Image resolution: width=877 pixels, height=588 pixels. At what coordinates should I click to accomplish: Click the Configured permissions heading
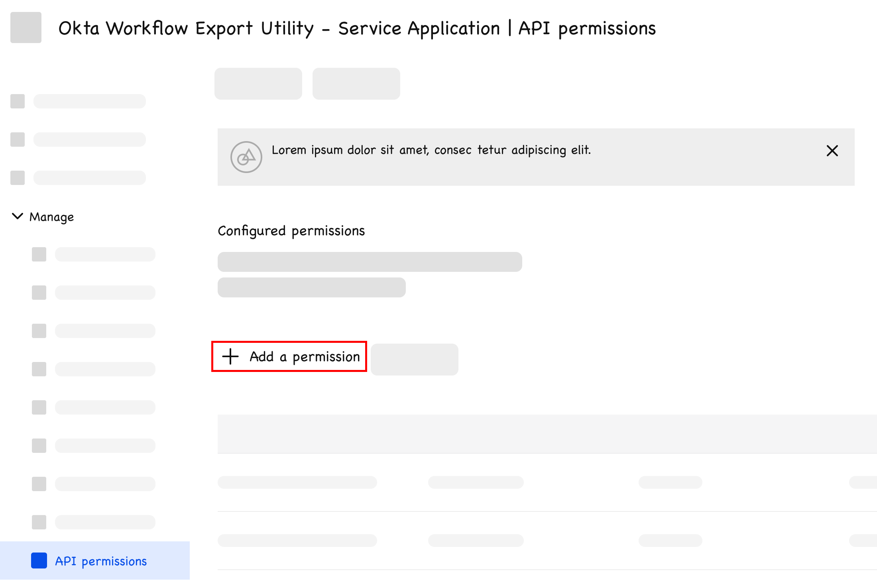(x=291, y=231)
